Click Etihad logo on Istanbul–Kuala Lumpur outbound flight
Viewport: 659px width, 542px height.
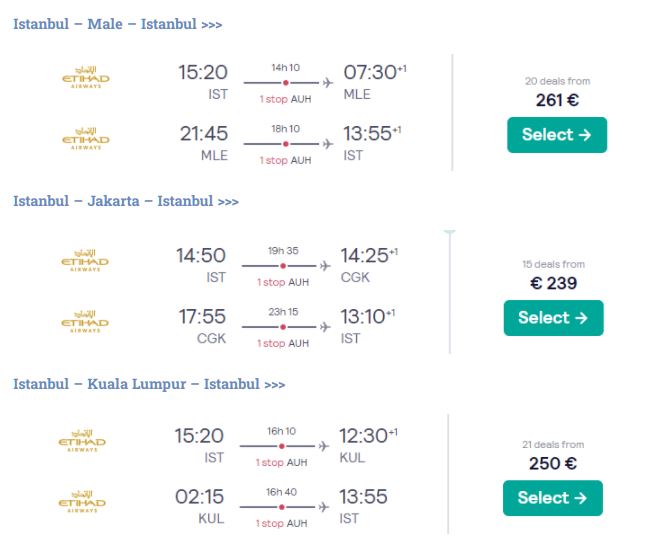(x=84, y=441)
